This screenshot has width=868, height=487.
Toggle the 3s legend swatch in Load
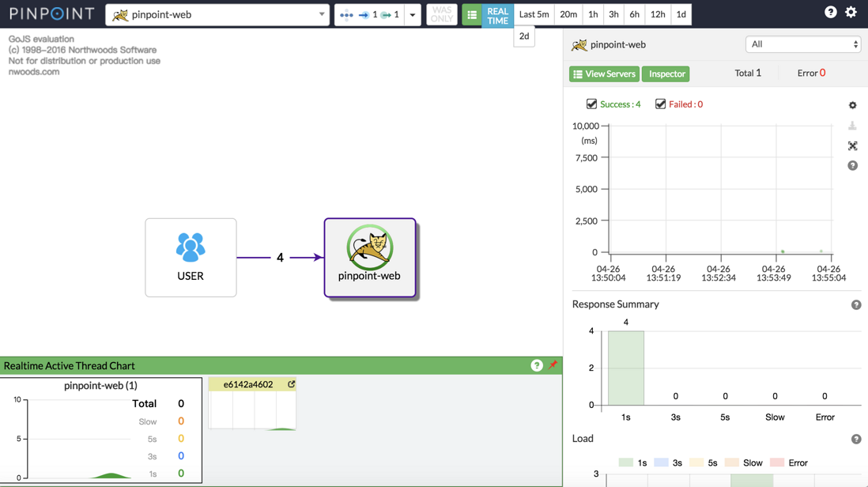pyautogui.click(x=661, y=462)
